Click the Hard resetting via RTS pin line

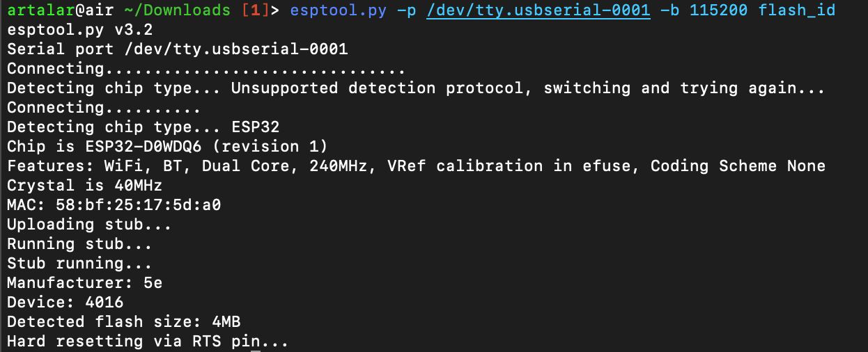pyautogui.click(x=148, y=342)
